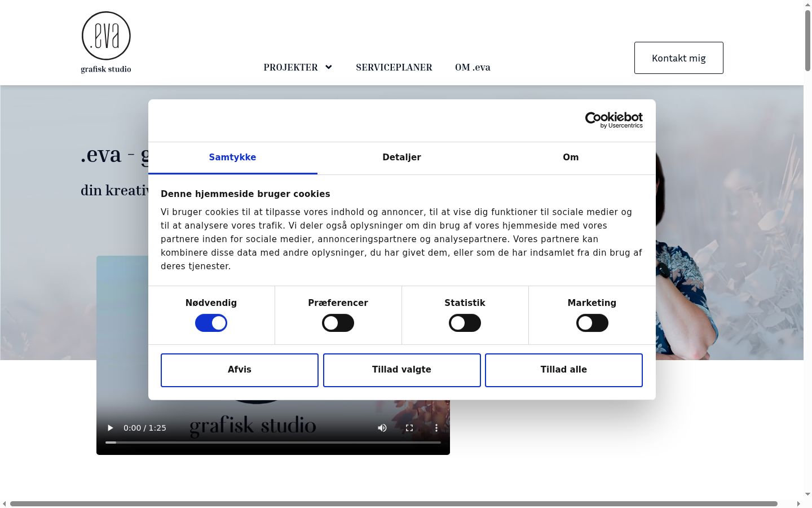Viewport: 812px width, 508px height.
Task: Seek on the video progress bar
Action: [273, 443]
